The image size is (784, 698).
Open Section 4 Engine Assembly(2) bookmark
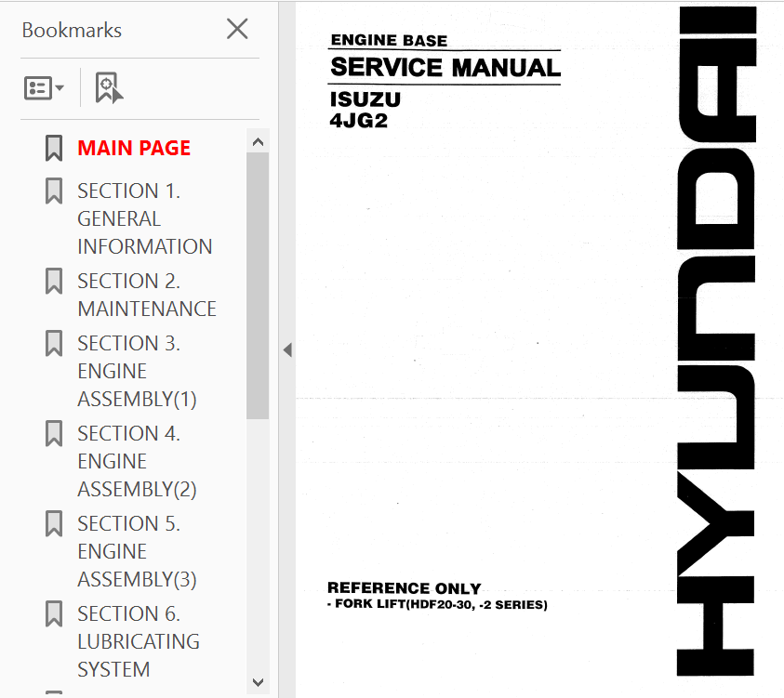137,461
